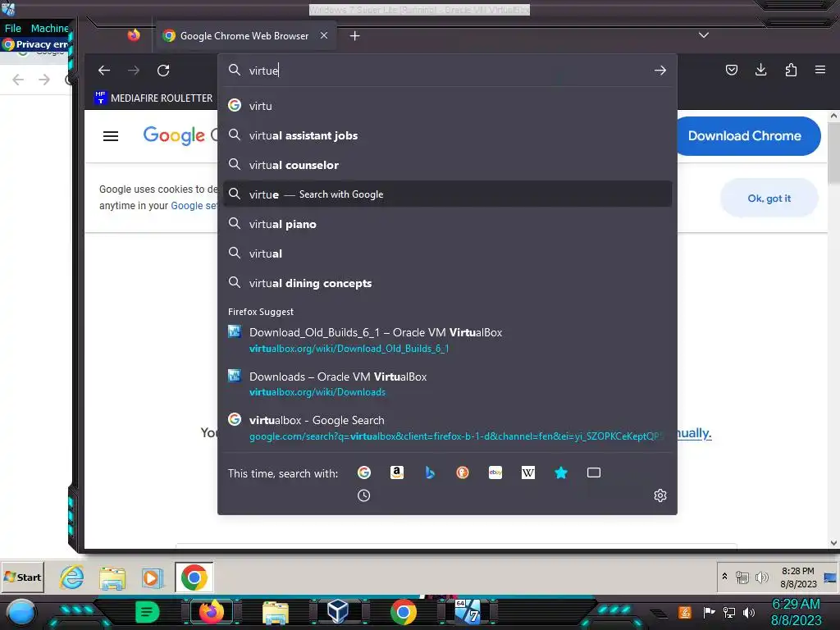Screen dimensions: 840x630
Task: Open the Windows 7 VM on host taskbar
Action: pos(467,612)
